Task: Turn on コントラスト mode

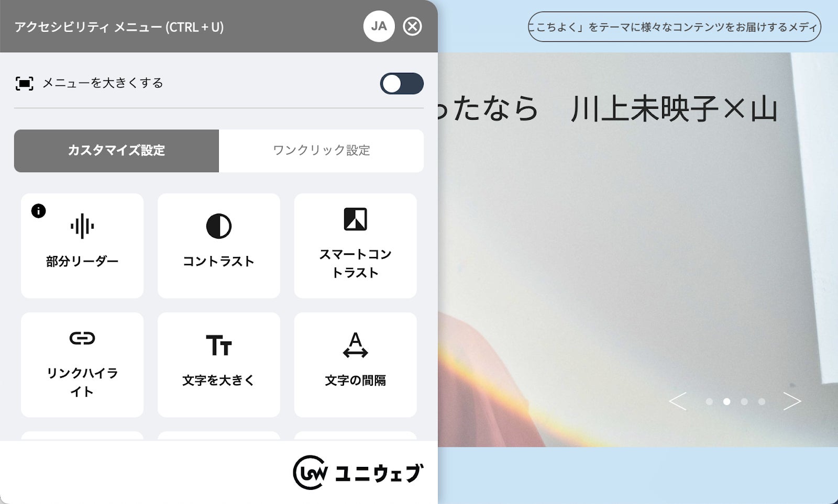Action: tap(219, 246)
